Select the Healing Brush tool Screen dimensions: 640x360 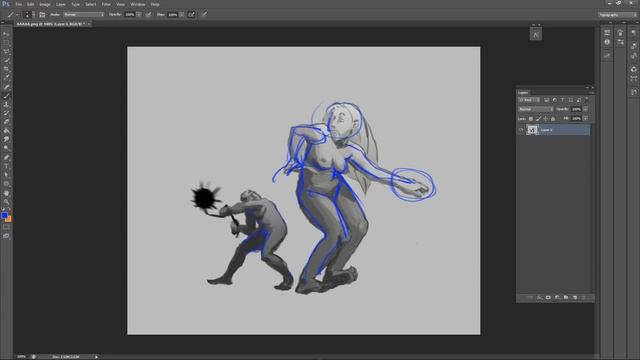[6, 87]
